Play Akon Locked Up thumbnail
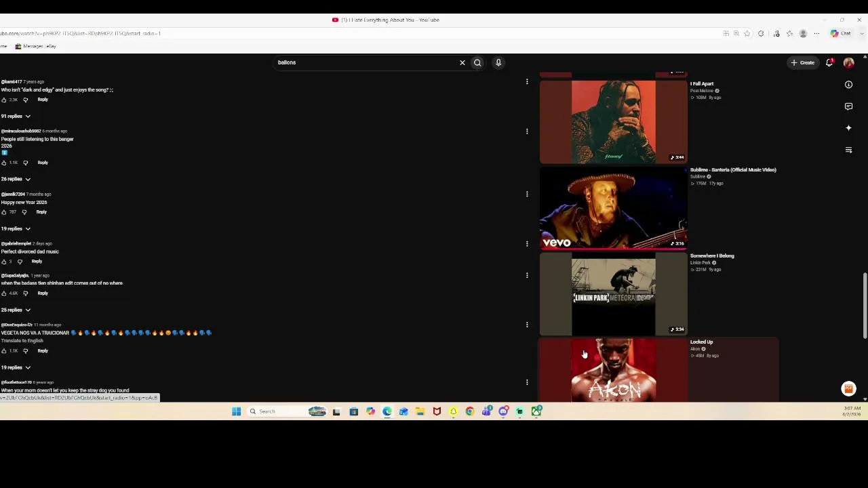This screenshot has width=868, height=488. click(x=614, y=370)
